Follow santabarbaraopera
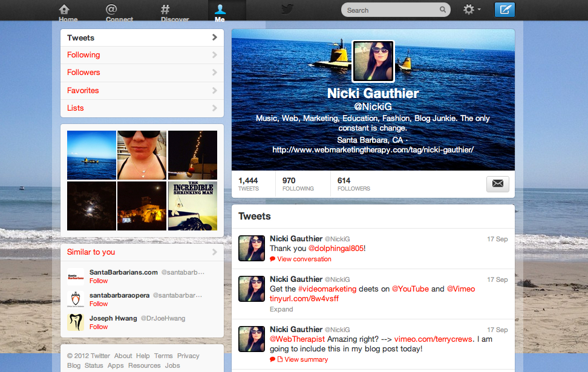This screenshot has width=588, height=372. point(99,304)
